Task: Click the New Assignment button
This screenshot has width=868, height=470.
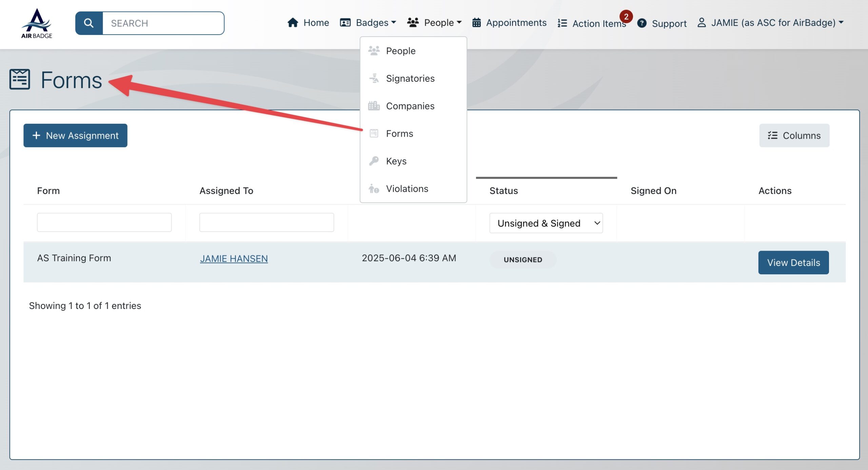Action: [x=75, y=135]
